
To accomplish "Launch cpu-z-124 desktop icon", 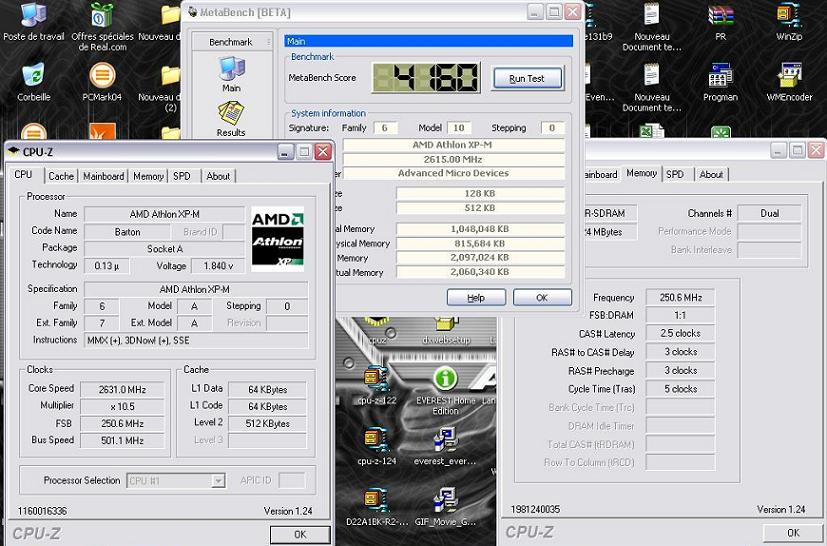I will 376,446.
